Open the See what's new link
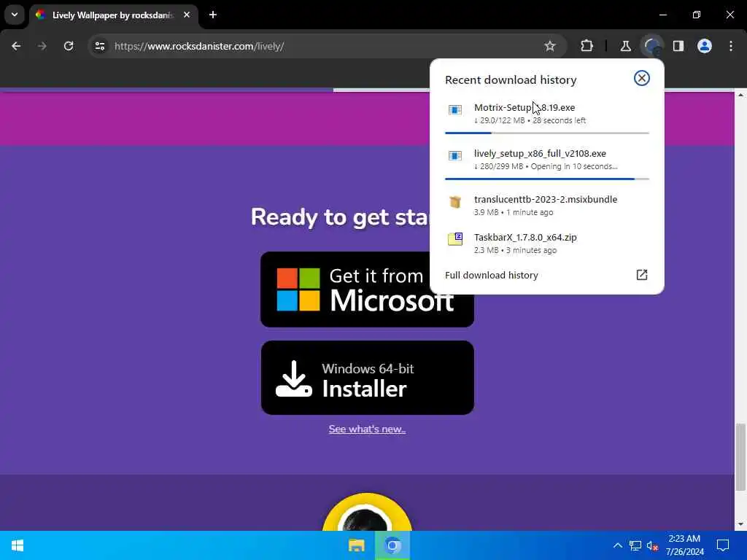The image size is (747, 560). coord(367,429)
